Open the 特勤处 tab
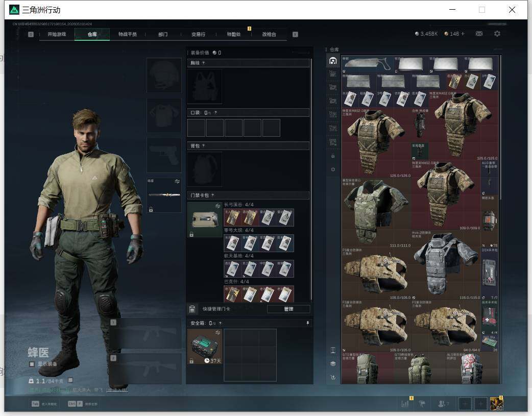 coord(234,34)
